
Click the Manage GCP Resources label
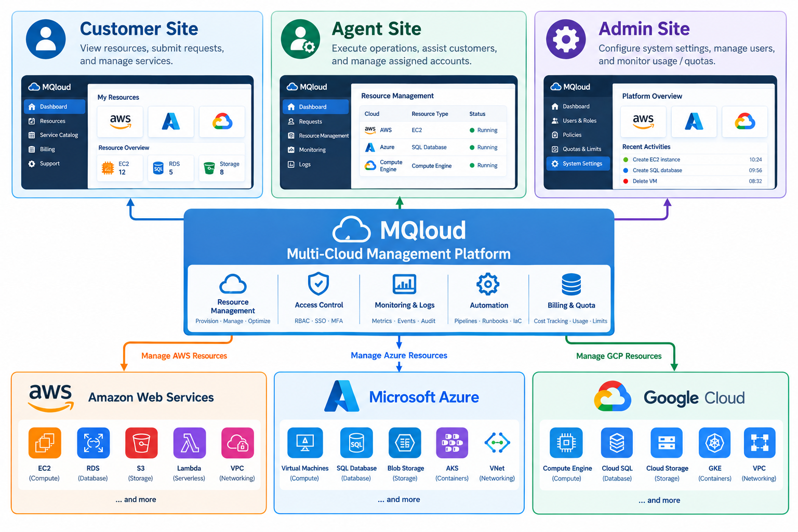[619, 356]
